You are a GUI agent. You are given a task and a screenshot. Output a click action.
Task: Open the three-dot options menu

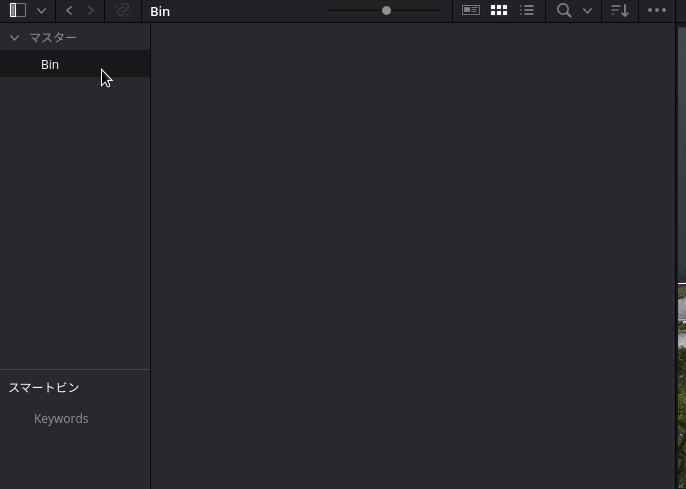(x=657, y=10)
